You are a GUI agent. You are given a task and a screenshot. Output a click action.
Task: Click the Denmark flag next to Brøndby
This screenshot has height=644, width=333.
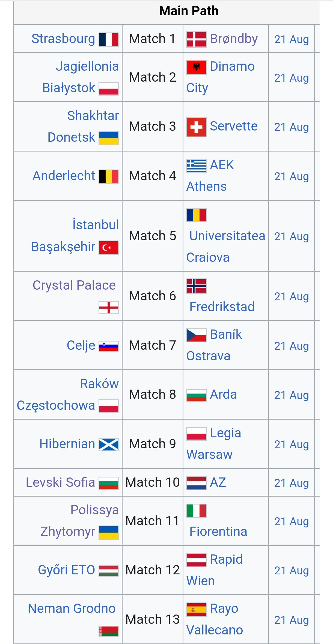196,39
